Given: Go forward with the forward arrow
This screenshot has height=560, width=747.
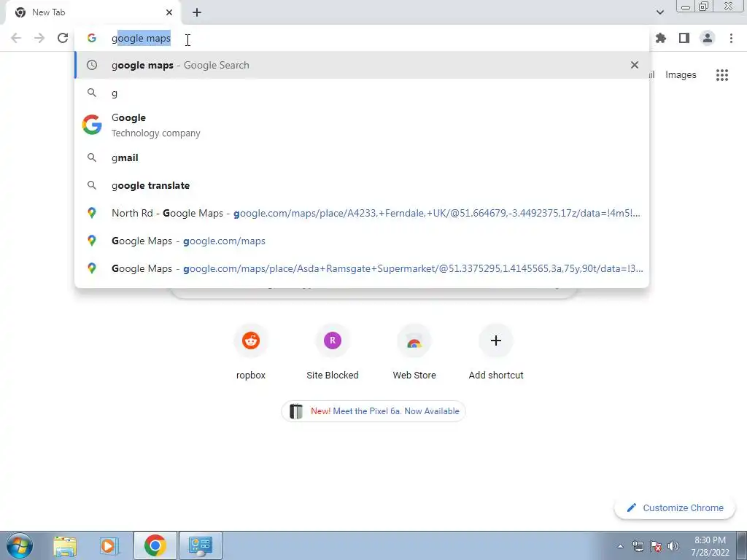Looking at the screenshot, I should (x=39, y=38).
